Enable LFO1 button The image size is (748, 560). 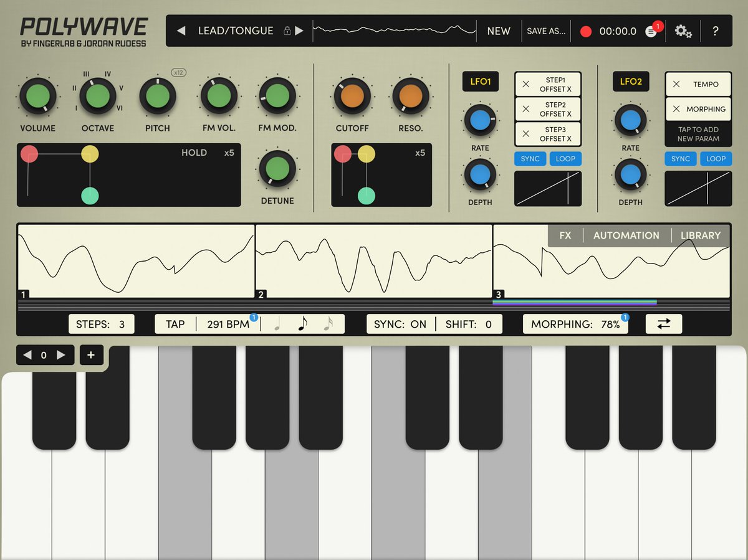click(481, 82)
